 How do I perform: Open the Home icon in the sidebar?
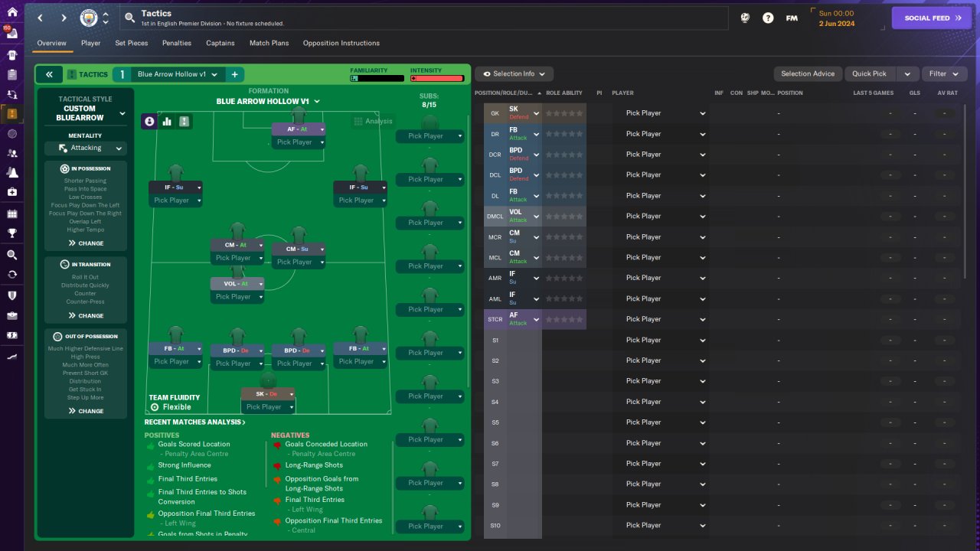point(11,12)
